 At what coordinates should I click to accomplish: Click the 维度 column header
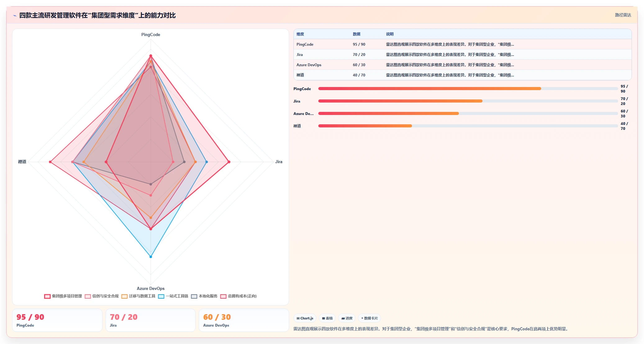(x=300, y=34)
